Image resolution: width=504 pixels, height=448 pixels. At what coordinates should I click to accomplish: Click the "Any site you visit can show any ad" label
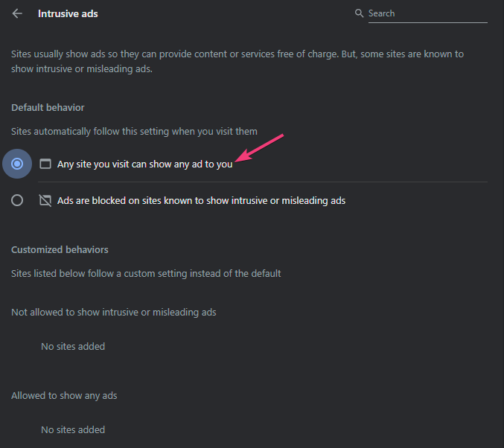click(x=144, y=164)
